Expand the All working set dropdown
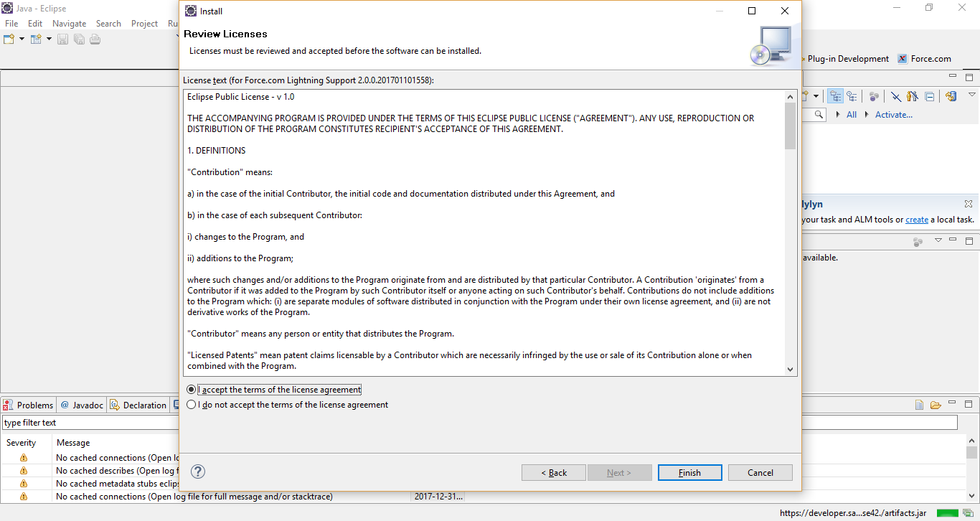Viewport: 980px width, 521px height. coord(839,115)
